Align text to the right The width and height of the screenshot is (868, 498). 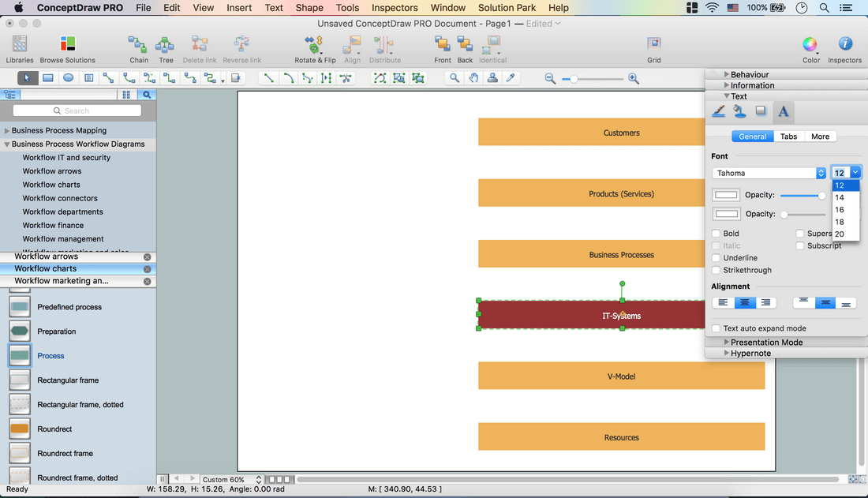coord(766,302)
